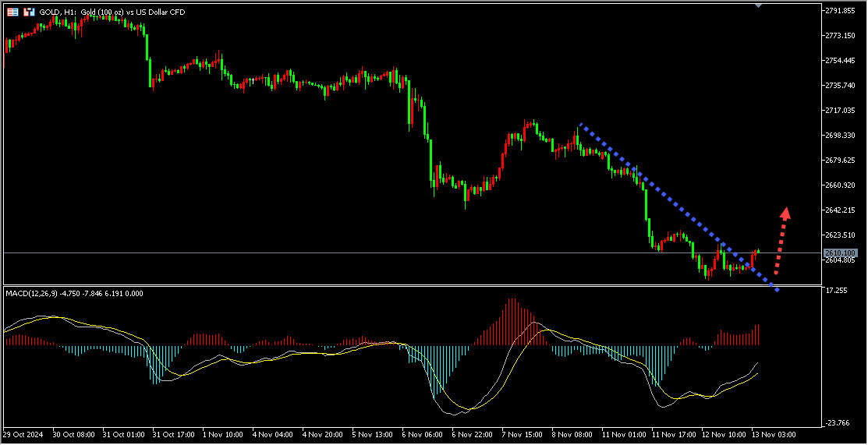Click the 8 Nov 08:00 time label
868x445 pixels.
pos(572,433)
